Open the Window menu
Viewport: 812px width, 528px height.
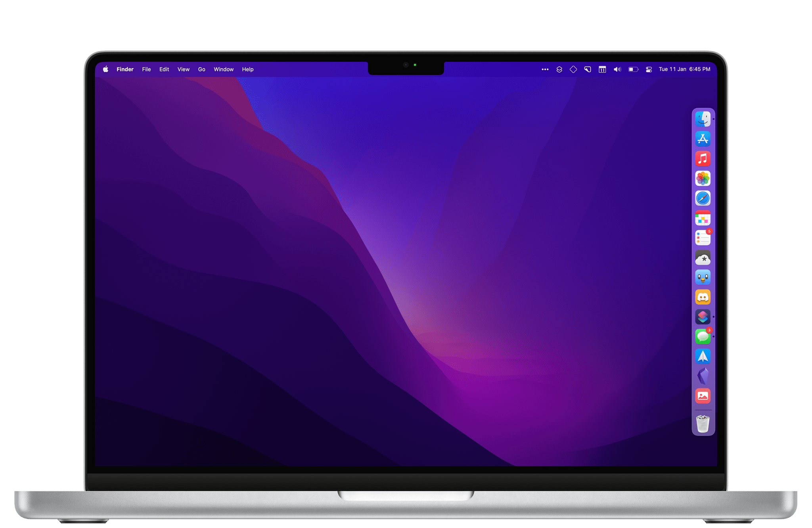click(x=224, y=69)
